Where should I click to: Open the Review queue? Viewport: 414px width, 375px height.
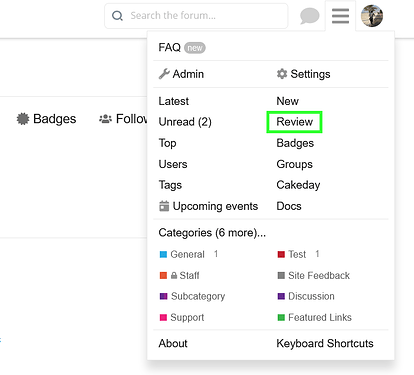(x=294, y=122)
